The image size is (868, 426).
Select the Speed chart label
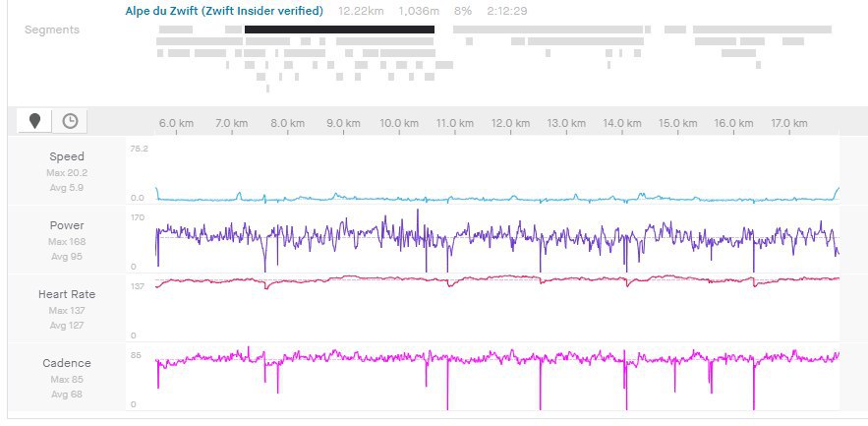[x=67, y=156]
